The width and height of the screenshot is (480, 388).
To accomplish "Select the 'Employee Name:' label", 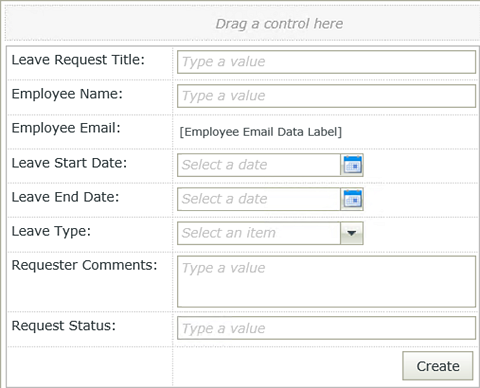I will 67,94.
